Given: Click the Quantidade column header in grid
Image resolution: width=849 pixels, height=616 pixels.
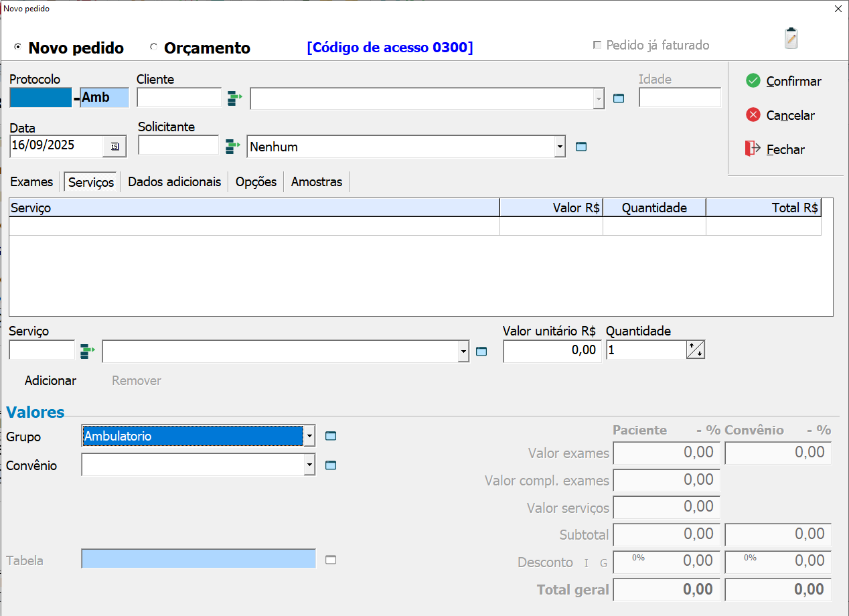Looking at the screenshot, I should [x=654, y=208].
